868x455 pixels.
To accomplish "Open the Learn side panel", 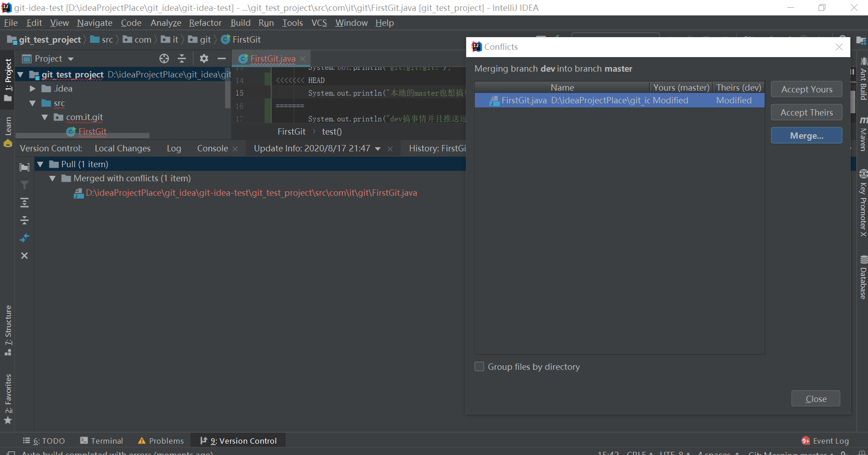I will click(8, 132).
